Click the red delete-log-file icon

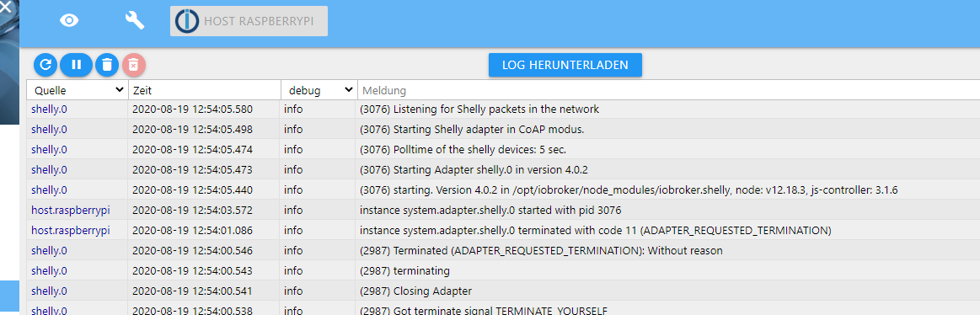134,64
